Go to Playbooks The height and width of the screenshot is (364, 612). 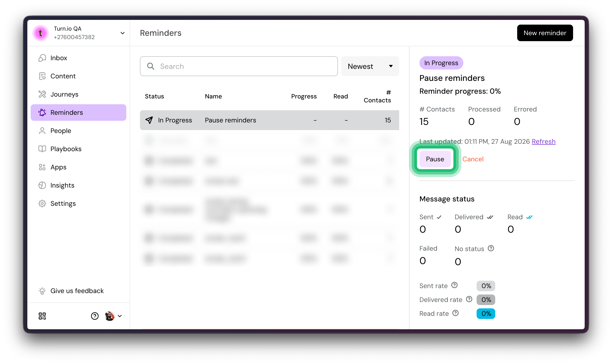(x=78, y=149)
